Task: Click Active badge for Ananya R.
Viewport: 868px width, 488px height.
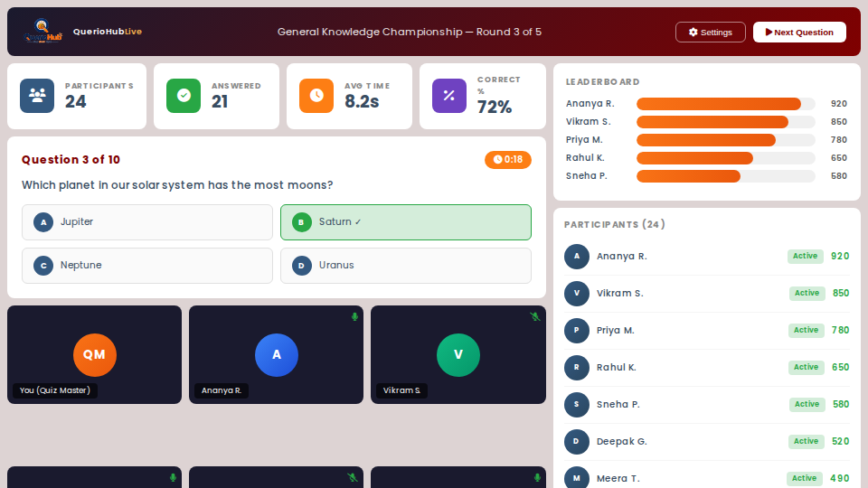Action: click(806, 256)
